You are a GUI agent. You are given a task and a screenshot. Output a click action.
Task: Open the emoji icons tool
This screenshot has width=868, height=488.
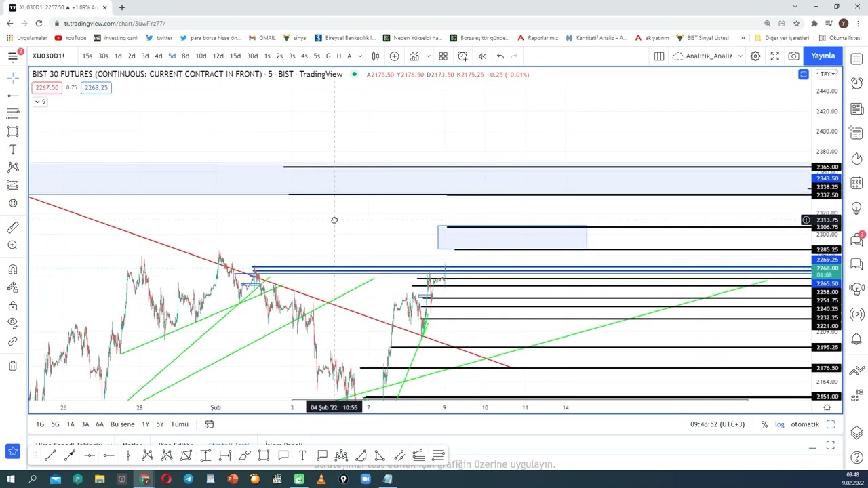(x=13, y=203)
